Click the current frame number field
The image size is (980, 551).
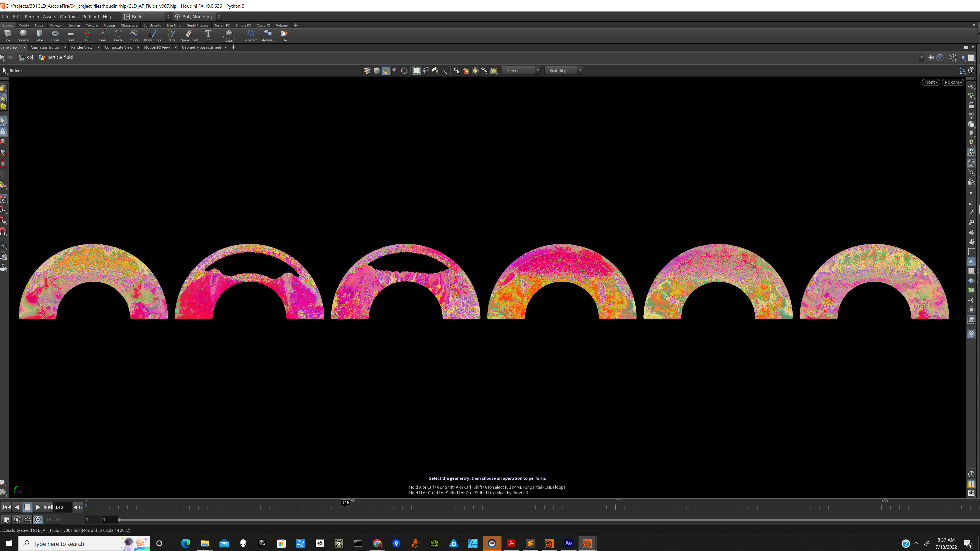coord(63,507)
